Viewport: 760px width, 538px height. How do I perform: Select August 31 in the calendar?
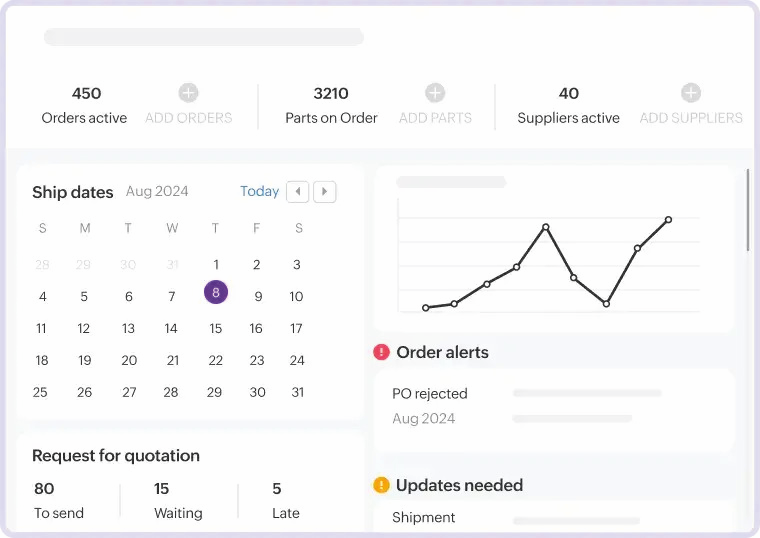coord(297,392)
